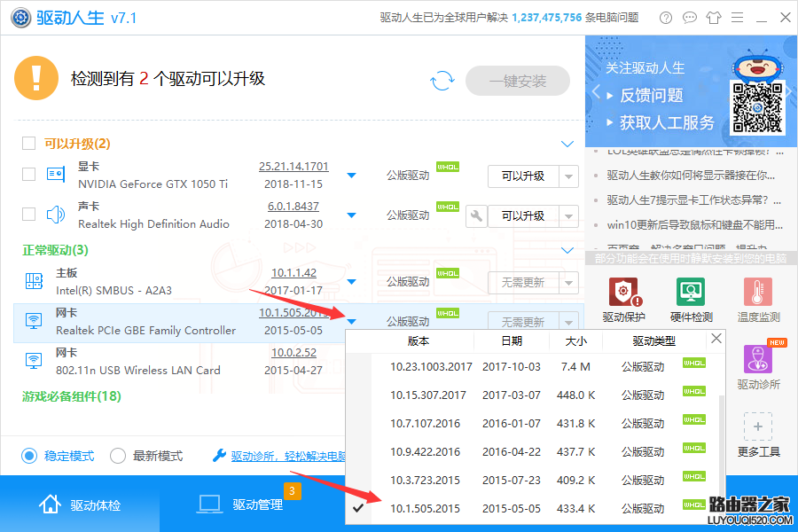Open 硬件检测 hardware detection tool
The width and height of the screenshot is (798, 532).
691,301
